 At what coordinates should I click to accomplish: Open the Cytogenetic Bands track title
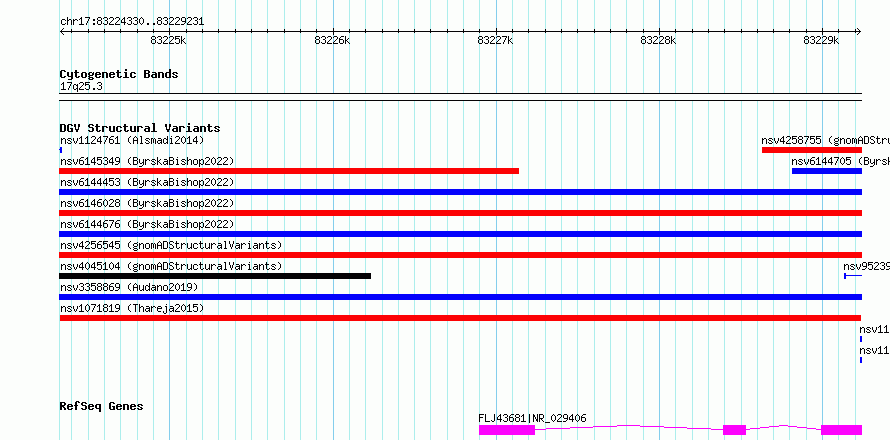click(119, 74)
